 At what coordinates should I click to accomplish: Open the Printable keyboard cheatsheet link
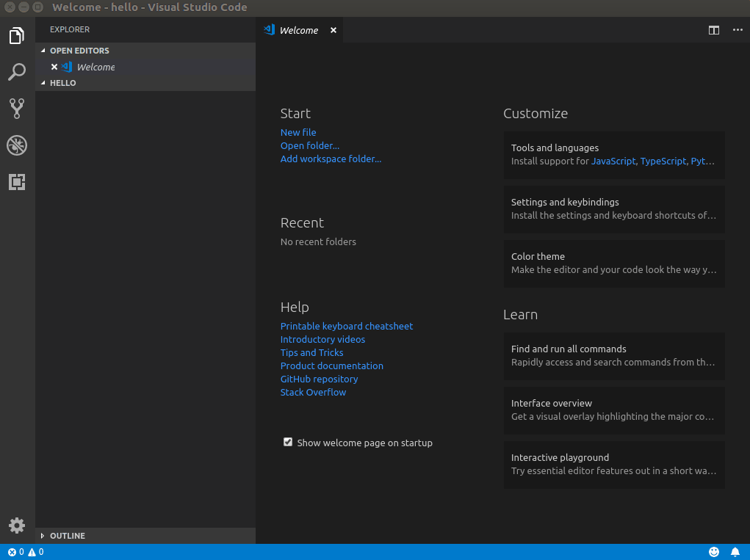click(x=347, y=326)
